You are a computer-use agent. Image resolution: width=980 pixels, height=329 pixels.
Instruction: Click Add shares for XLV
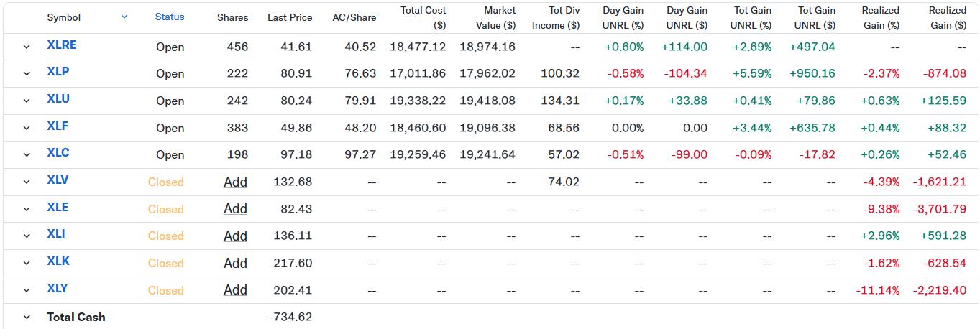(235, 182)
